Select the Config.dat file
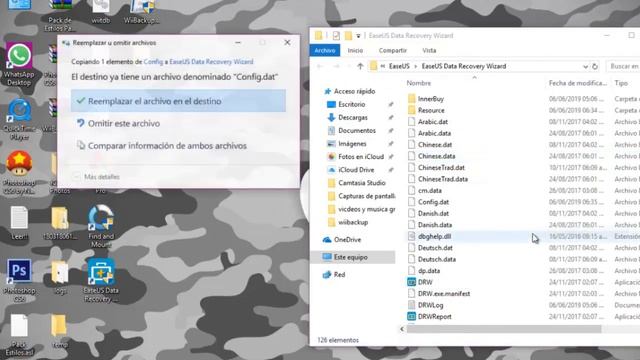 pyautogui.click(x=433, y=202)
